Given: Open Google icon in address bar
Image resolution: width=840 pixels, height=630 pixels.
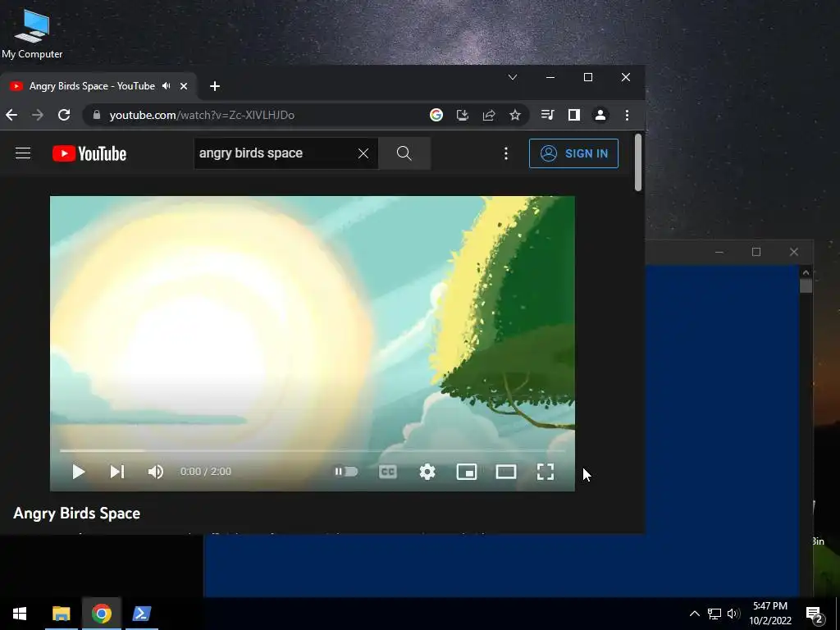Looking at the screenshot, I should pyautogui.click(x=436, y=115).
